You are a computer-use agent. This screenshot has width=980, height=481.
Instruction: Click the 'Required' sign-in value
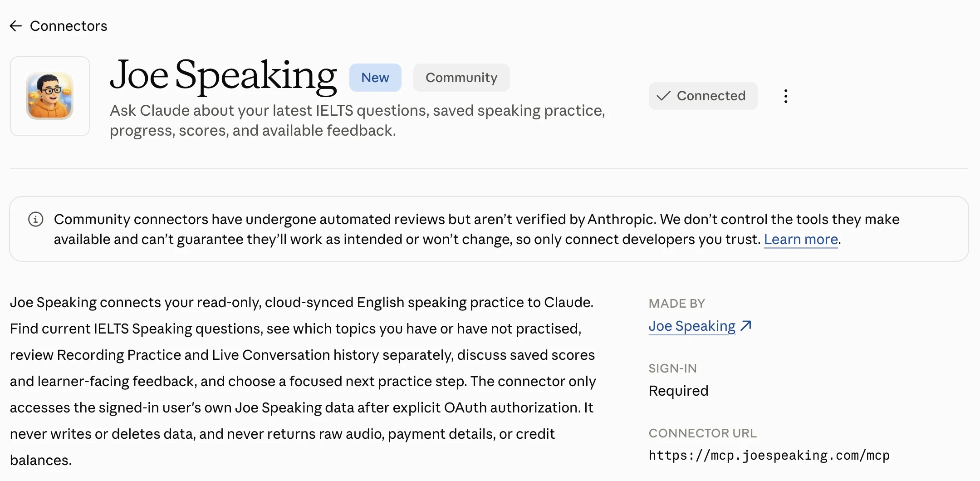tap(678, 391)
